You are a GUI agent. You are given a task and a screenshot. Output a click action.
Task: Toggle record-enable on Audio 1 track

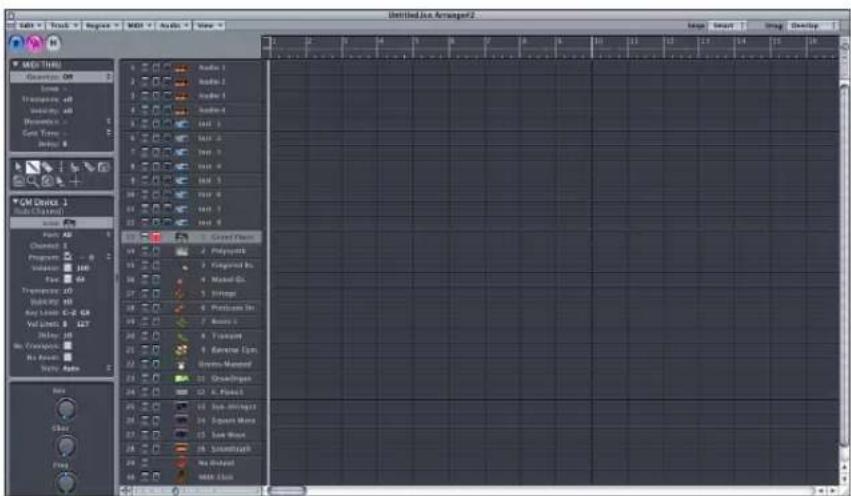[156, 68]
